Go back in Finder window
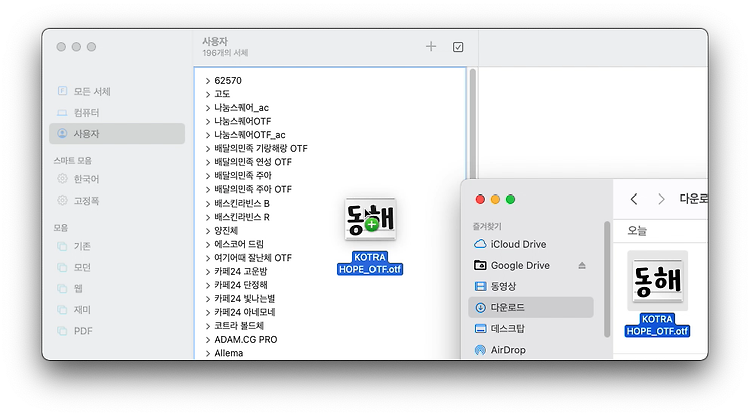Screen dimensions: 750x416 634,199
